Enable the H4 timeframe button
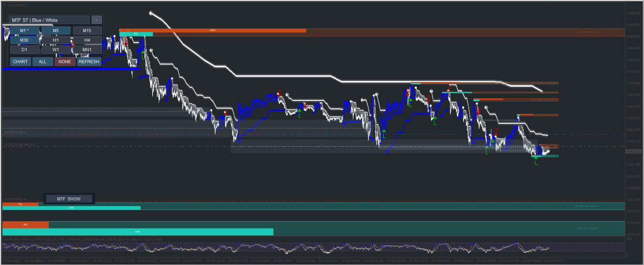 87,40
